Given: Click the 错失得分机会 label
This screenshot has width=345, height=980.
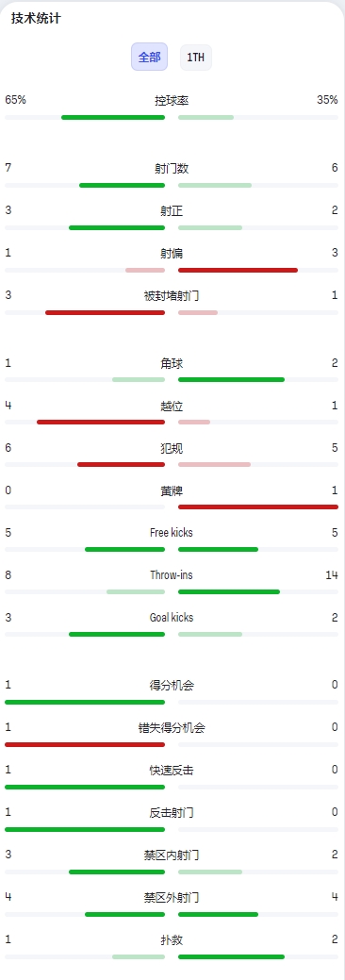Looking at the screenshot, I should [x=172, y=727].
